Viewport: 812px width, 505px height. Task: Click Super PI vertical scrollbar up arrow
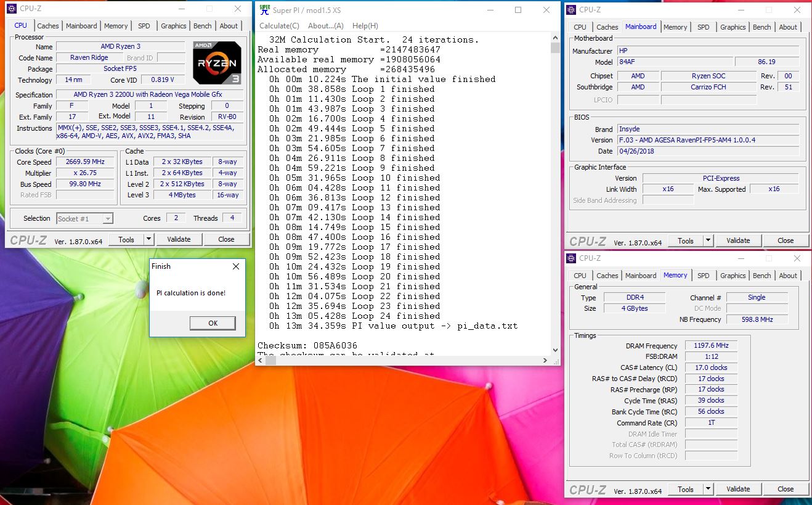(x=555, y=39)
